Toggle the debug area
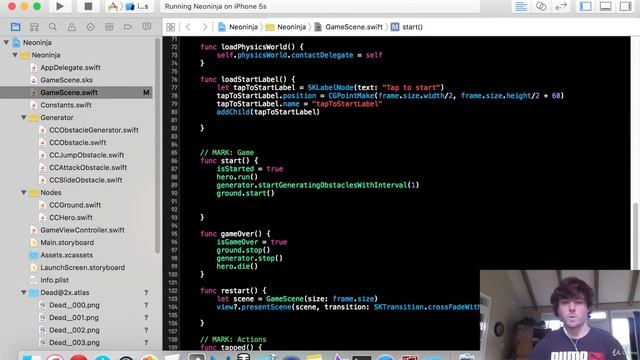The height and width of the screenshot is (360, 640). [x=606, y=6]
